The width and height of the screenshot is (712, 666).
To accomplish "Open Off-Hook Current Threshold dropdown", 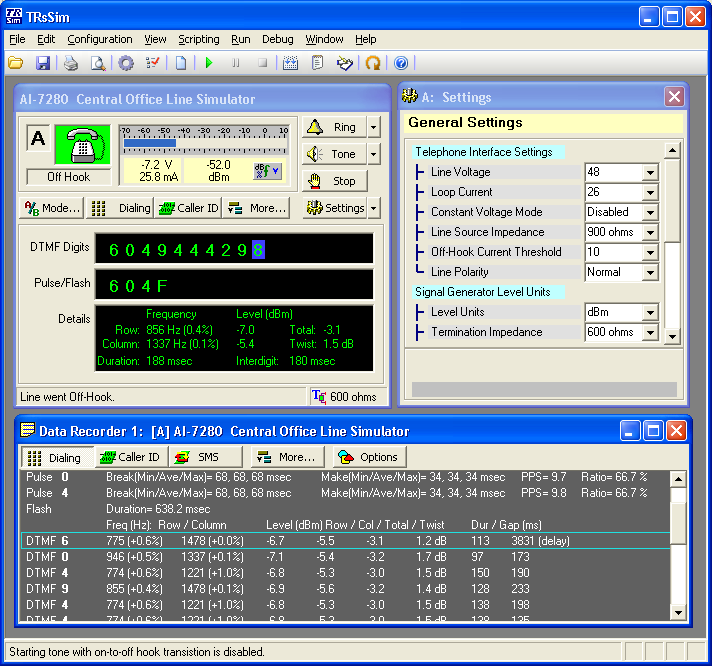I will point(651,252).
